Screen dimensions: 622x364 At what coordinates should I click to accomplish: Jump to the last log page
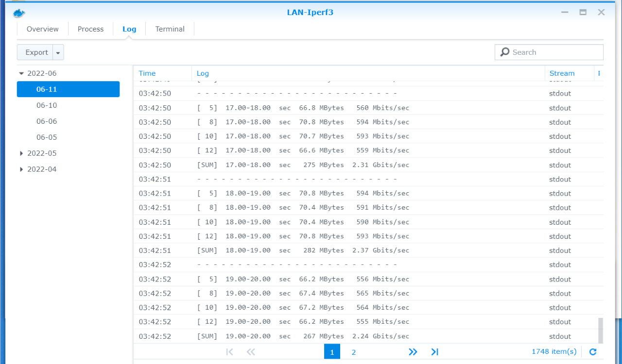pyautogui.click(x=434, y=352)
